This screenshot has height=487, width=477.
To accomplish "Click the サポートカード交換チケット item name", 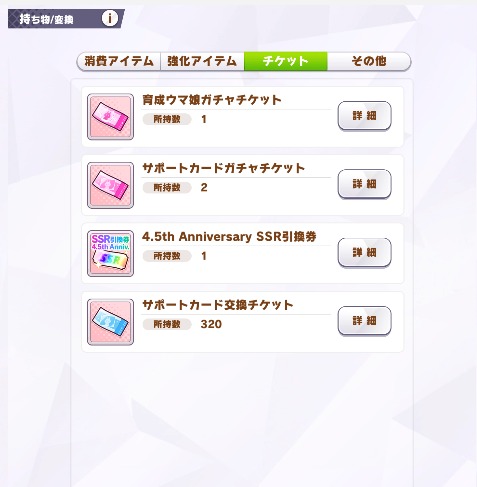I will tap(217, 305).
